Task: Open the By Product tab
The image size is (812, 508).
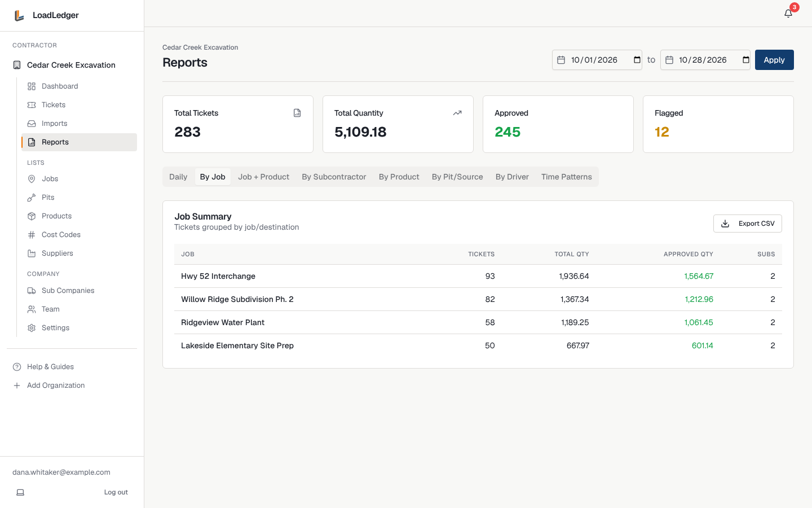Action: pyautogui.click(x=399, y=177)
